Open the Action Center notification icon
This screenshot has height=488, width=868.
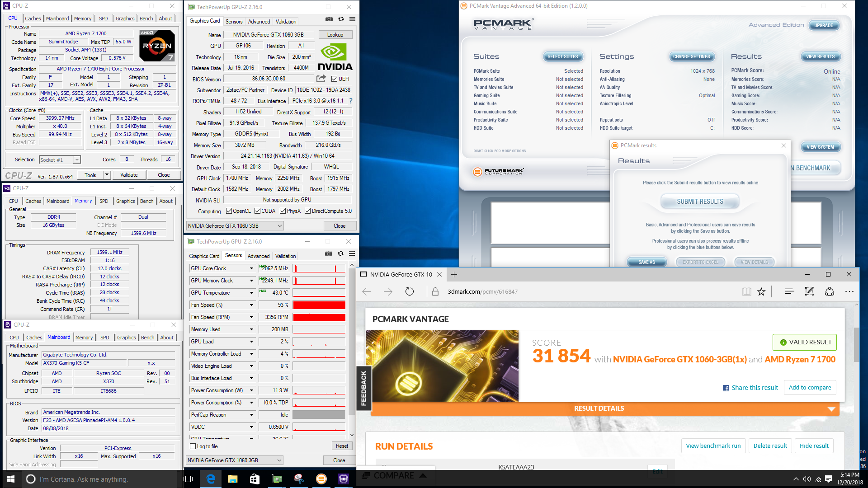(x=829, y=479)
